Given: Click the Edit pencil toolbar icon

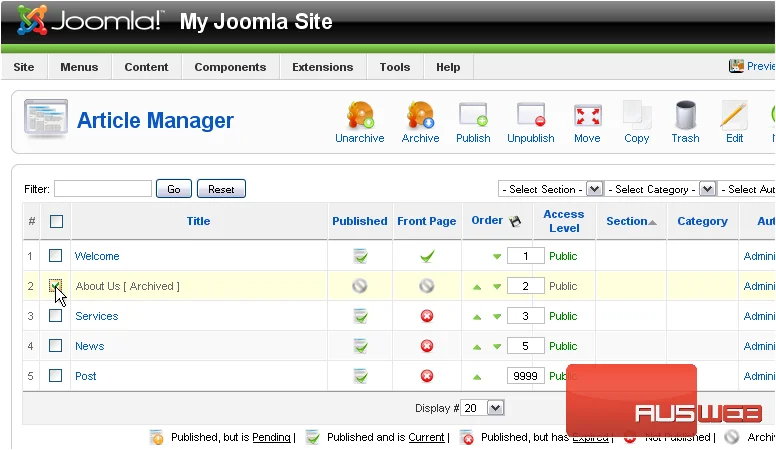Looking at the screenshot, I should click(x=734, y=115).
